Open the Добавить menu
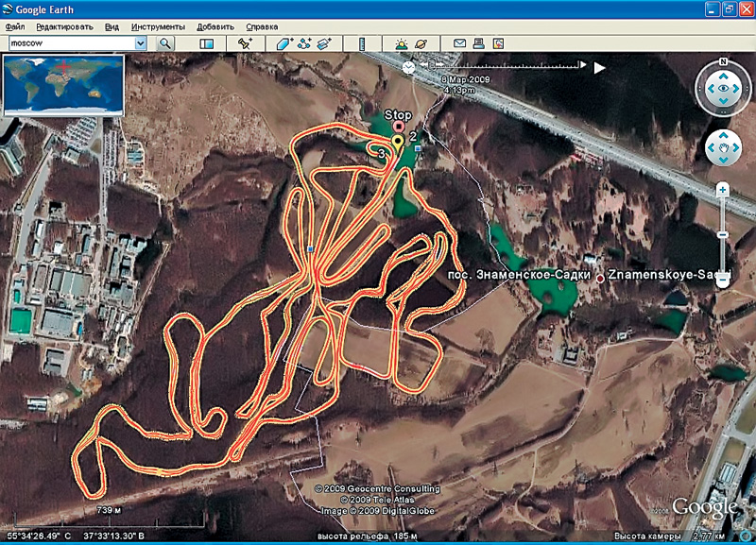Viewport: 756px width, 545px height. pos(215,27)
